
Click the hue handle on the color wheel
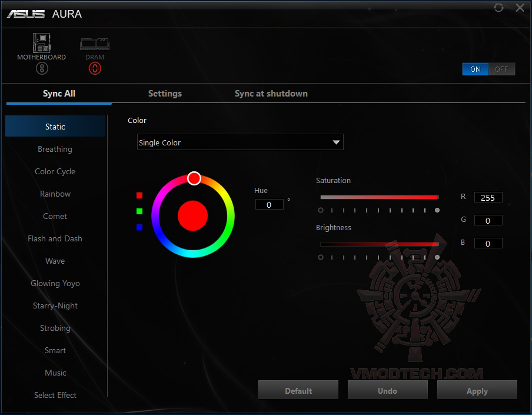(x=194, y=178)
